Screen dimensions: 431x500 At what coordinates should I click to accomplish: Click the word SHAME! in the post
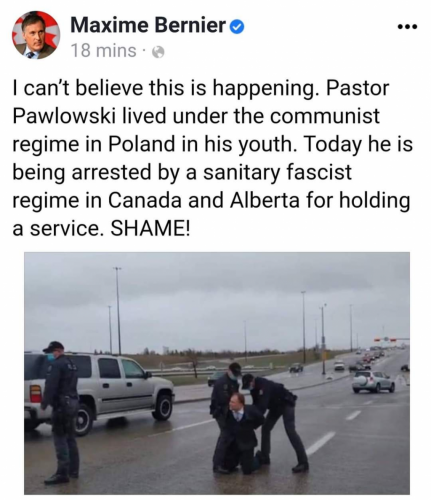click(150, 229)
